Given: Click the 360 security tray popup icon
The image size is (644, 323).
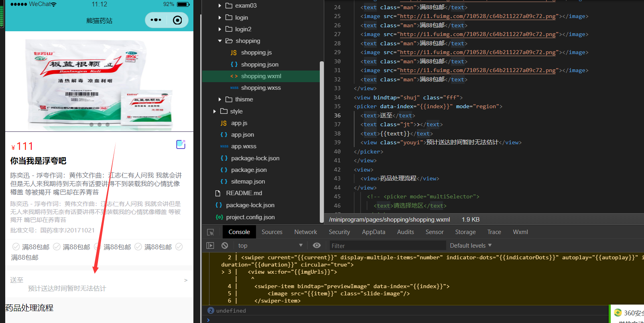Looking at the screenshot, I should point(618,313).
